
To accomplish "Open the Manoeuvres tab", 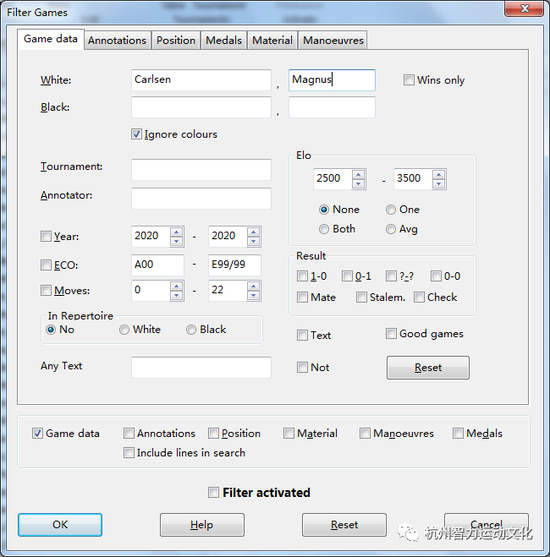I will point(333,40).
